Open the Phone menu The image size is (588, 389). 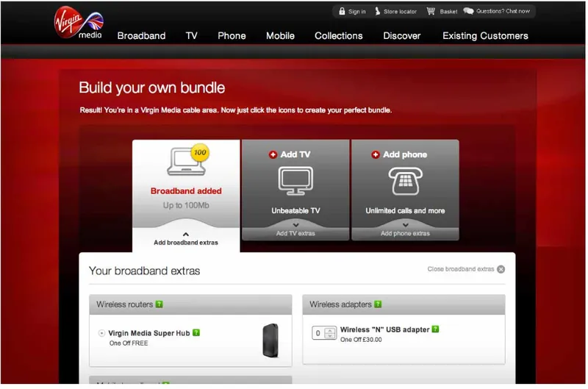tap(232, 36)
